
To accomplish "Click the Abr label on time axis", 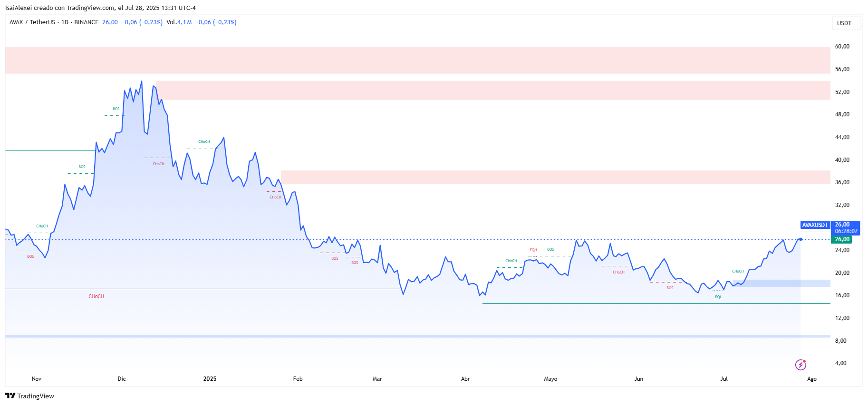I will (465, 379).
